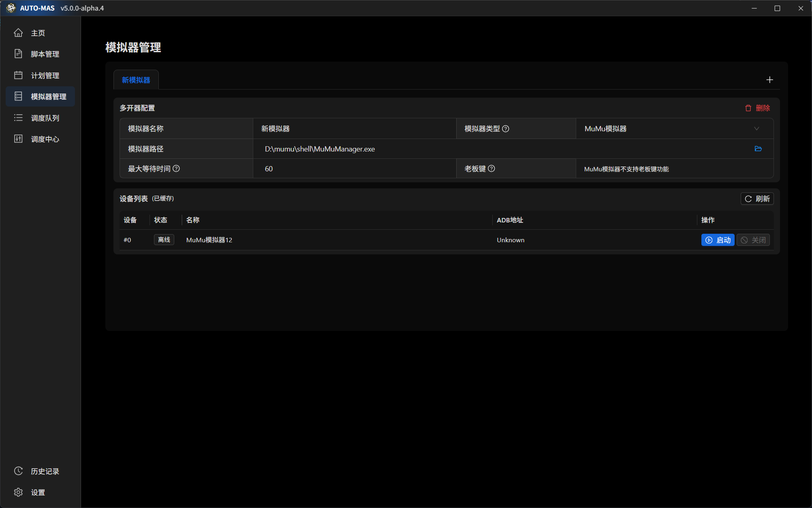Open 脚本管理 in the sidebar

(45, 54)
